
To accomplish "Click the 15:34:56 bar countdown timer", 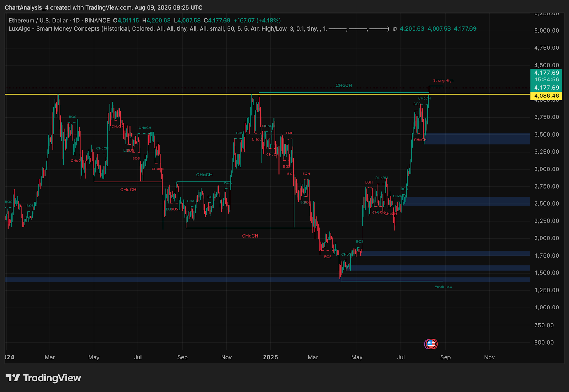I will [x=546, y=80].
